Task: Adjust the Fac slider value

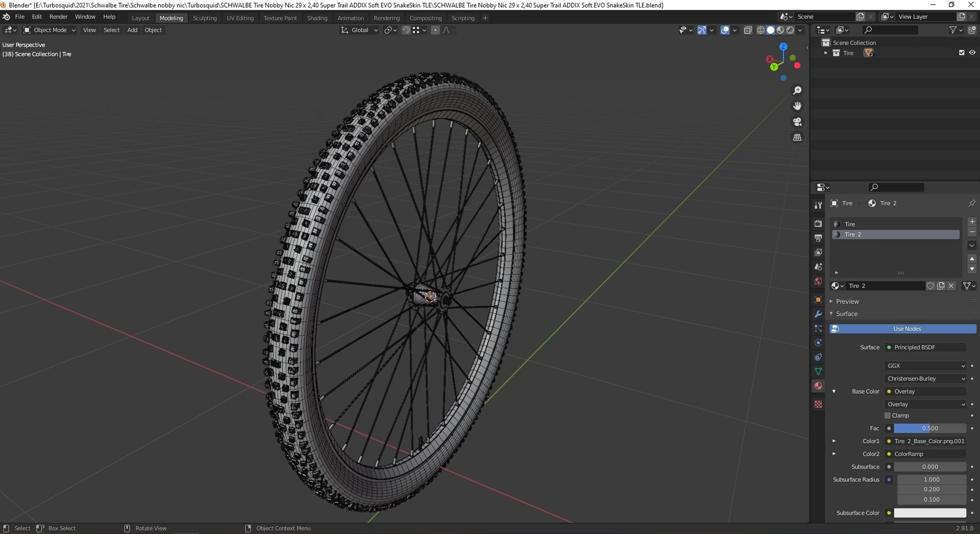Action: [930, 428]
